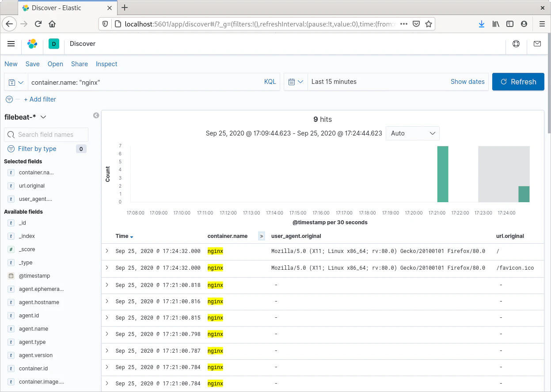The height and width of the screenshot is (392, 551).
Task: Sort by the Time column arrow
Action: click(132, 237)
